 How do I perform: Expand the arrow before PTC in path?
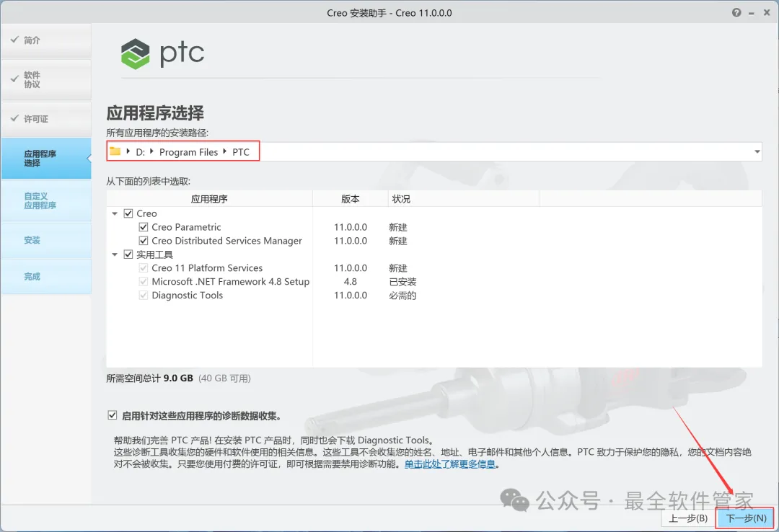coord(224,151)
